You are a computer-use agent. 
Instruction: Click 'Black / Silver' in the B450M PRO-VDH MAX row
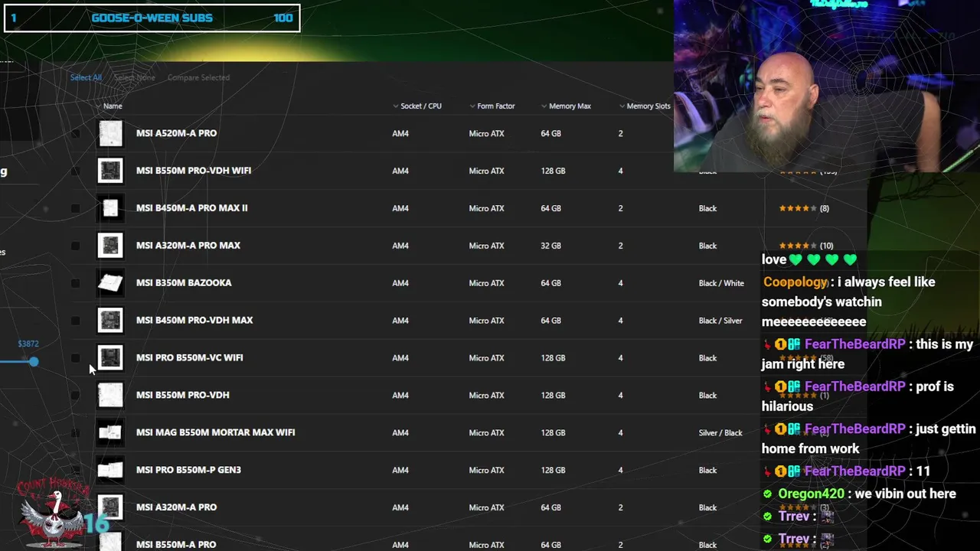[720, 321]
